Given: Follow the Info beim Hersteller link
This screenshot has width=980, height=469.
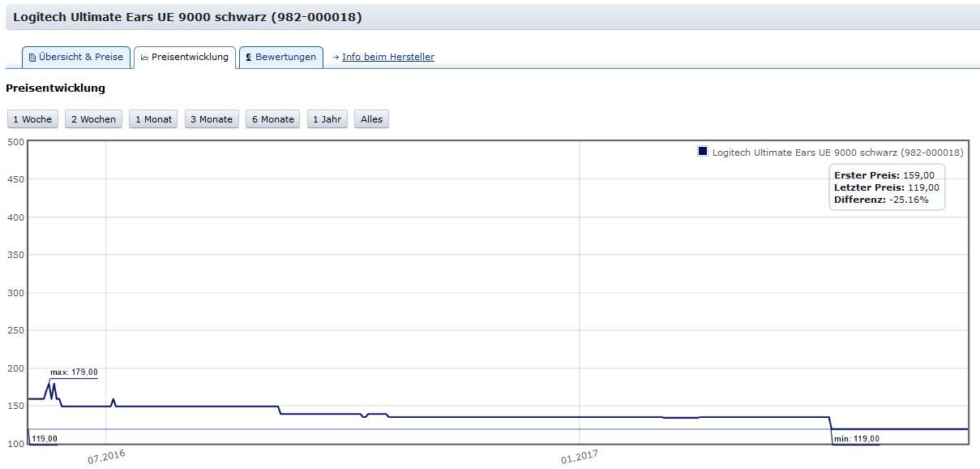Looking at the screenshot, I should 388,57.
